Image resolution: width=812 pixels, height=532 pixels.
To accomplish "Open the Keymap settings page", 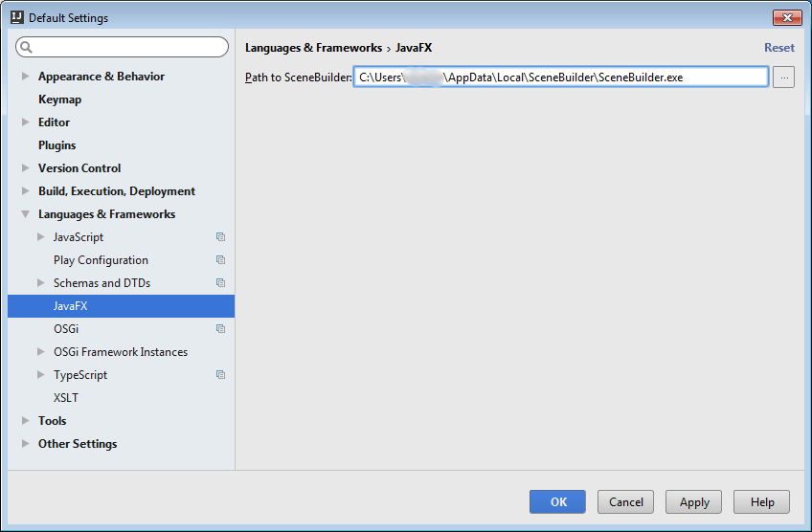I will coord(59,100).
